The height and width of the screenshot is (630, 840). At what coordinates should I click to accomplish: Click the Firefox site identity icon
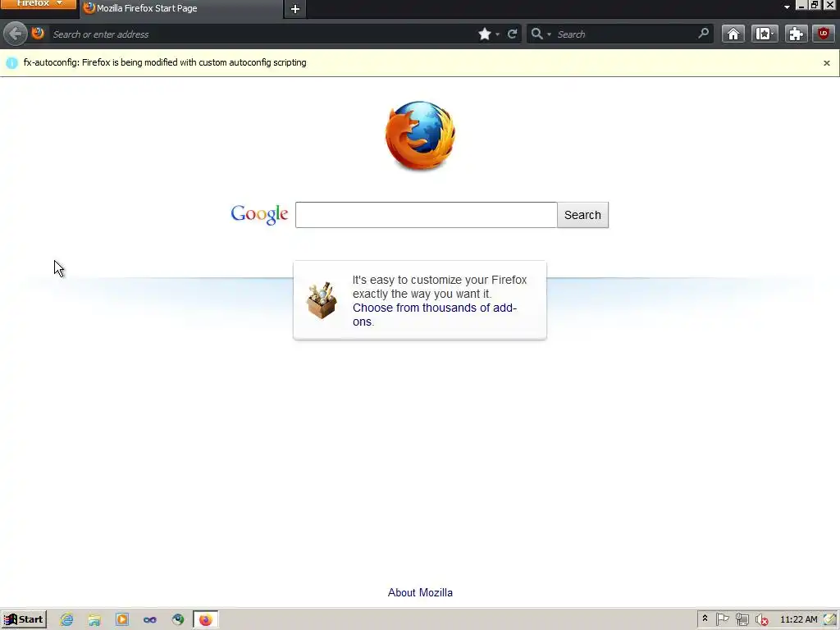coord(38,34)
